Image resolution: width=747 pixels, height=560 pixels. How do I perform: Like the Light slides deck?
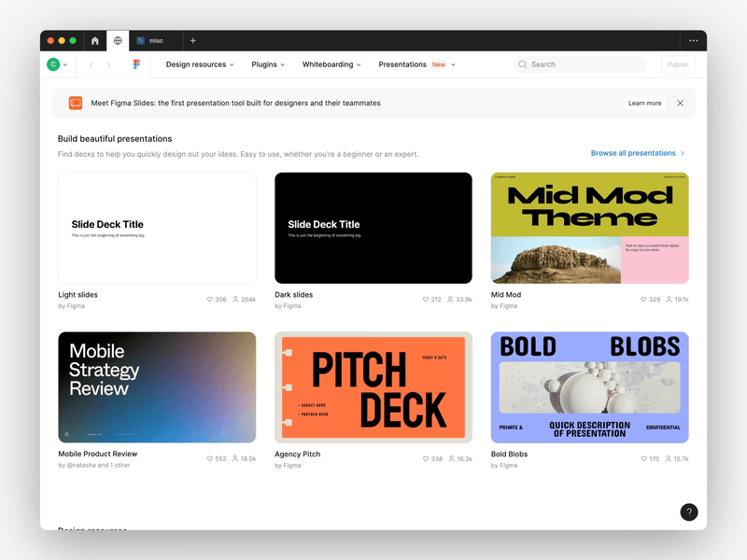pos(209,300)
